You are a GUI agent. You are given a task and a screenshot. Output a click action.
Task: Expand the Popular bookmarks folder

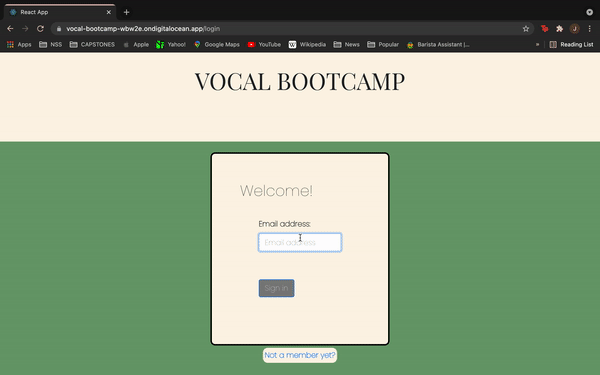[383, 44]
